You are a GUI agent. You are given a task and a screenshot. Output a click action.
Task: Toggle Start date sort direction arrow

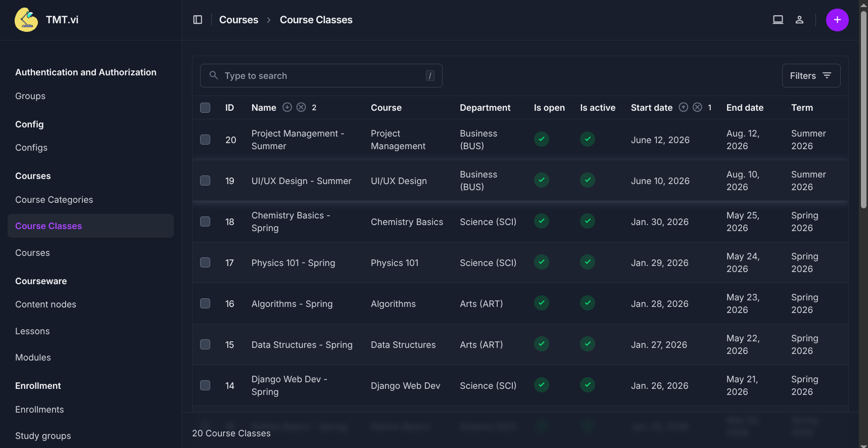pyautogui.click(x=683, y=107)
